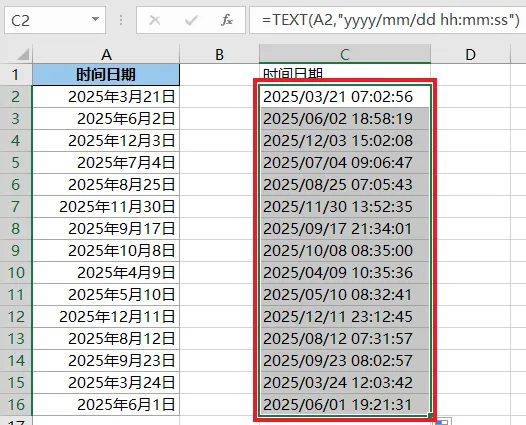Image resolution: width=526 pixels, height=425 pixels.
Task: Open the Insert Function fx icon
Action: pyautogui.click(x=227, y=20)
